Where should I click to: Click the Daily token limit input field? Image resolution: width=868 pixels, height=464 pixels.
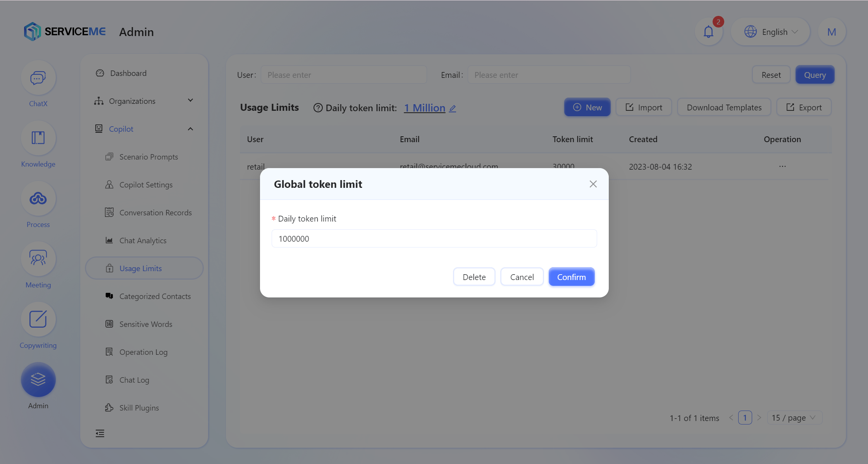click(434, 239)
